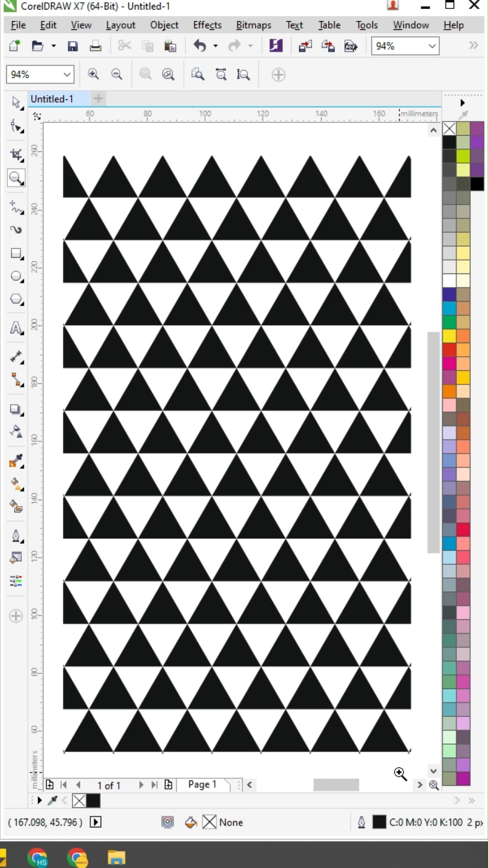Click the vertical scrollbar thumb
Viewport: 488px width, 868px height.
[x=433, y=442]
